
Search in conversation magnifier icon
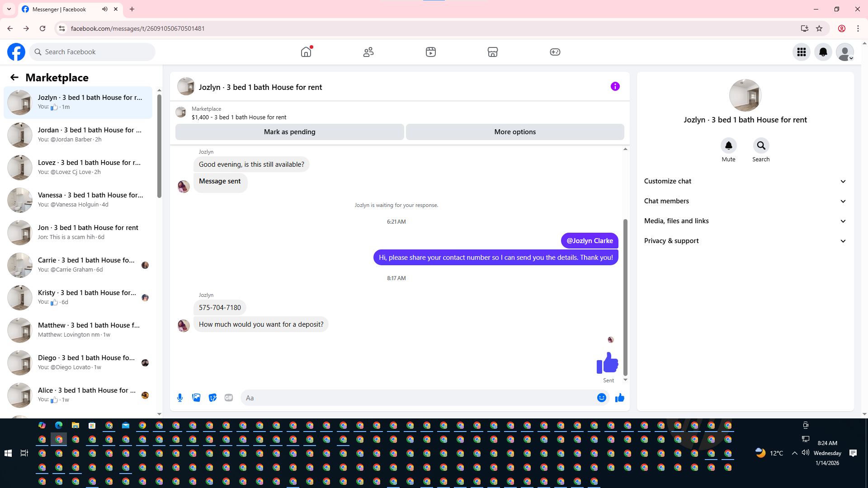click(761, 145)
